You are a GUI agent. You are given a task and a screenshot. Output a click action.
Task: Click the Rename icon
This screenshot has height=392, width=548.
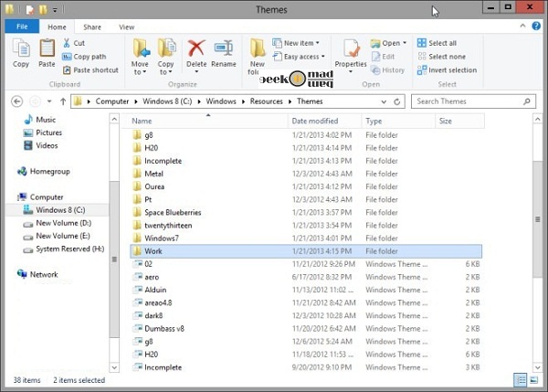point(224,48)
